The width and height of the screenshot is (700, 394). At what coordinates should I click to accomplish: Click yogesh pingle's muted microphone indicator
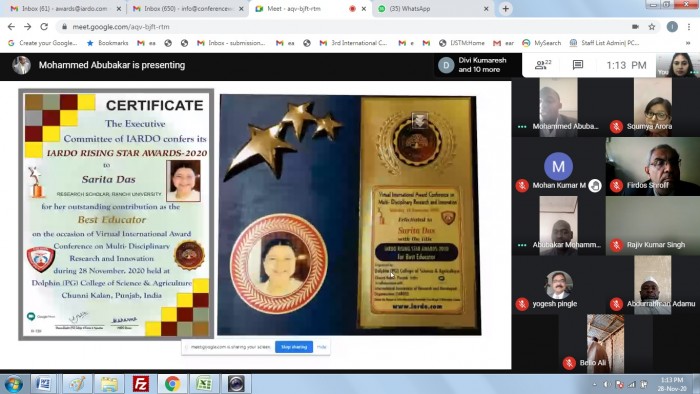point(522,304)
